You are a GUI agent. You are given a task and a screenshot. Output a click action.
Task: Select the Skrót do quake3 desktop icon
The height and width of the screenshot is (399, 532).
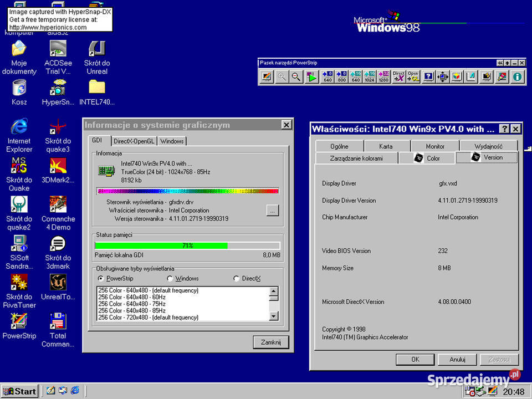tap(58, 136)
